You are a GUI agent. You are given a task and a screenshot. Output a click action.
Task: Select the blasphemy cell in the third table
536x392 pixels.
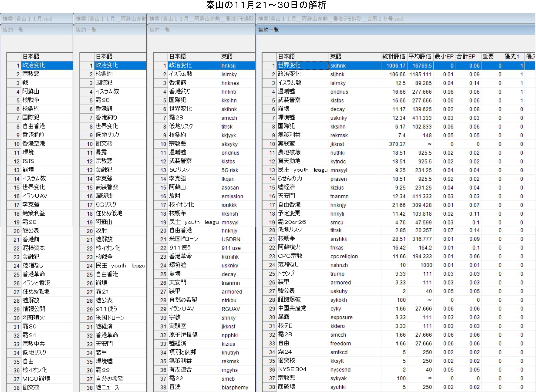pyautogui.click(x=235, y=388)
